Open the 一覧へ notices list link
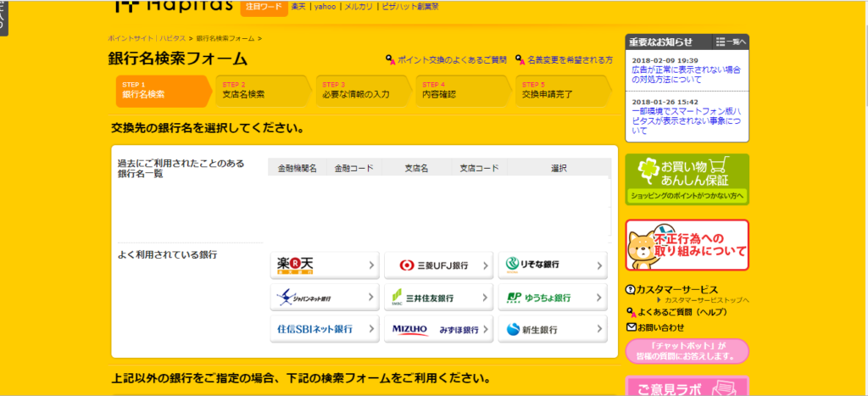This screenshot has width=868, height=396. pyautogui.click(x=731, y=42)
